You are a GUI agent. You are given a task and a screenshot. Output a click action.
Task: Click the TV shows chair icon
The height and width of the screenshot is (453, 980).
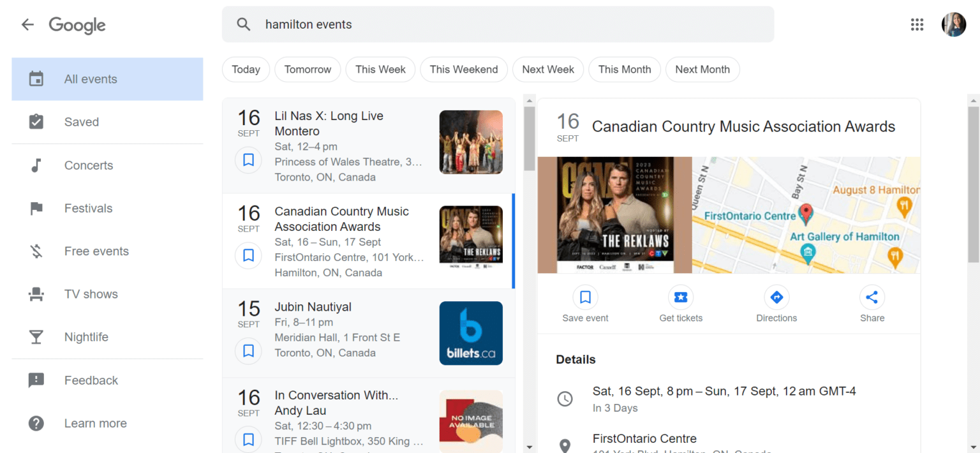click(x=36, y=294)
